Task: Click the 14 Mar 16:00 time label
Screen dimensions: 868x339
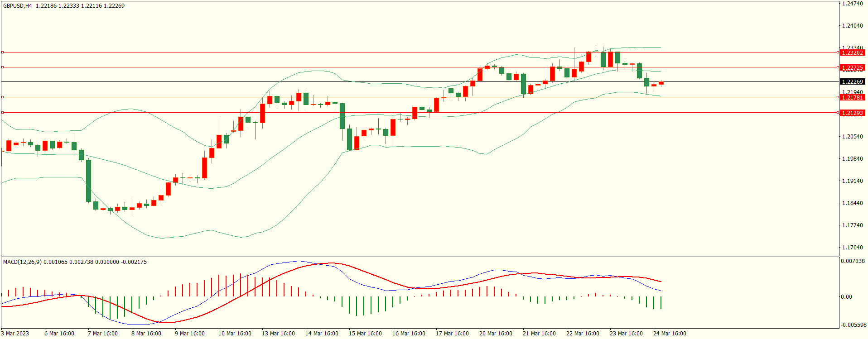Action: coord(322,334)
